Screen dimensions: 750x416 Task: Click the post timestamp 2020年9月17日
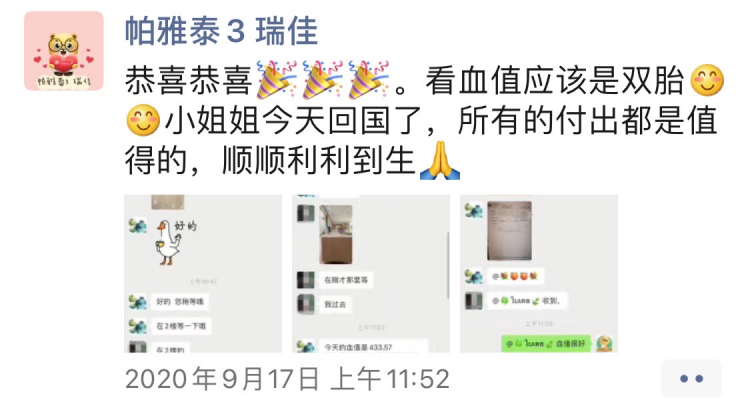222,379
